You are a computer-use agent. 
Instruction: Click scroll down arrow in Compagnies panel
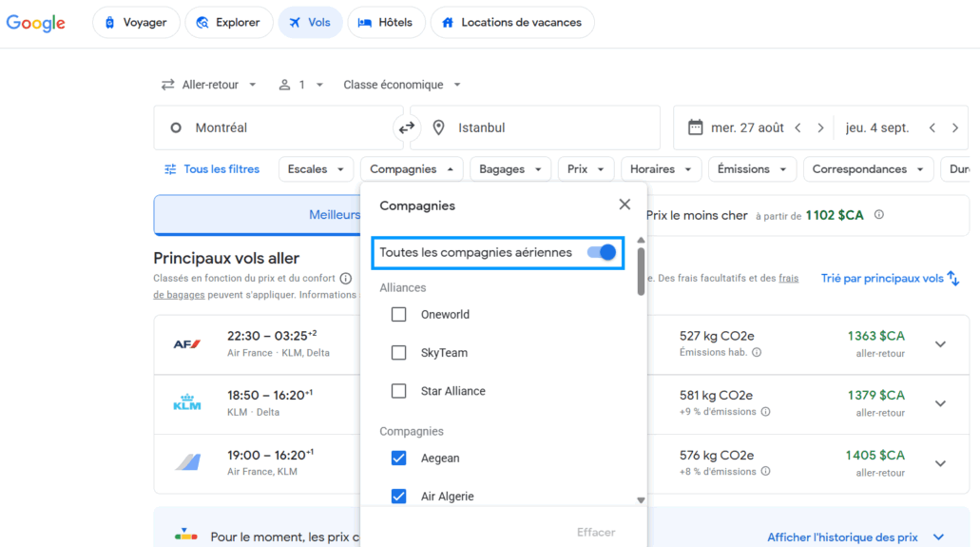click(x=641, y=500)
